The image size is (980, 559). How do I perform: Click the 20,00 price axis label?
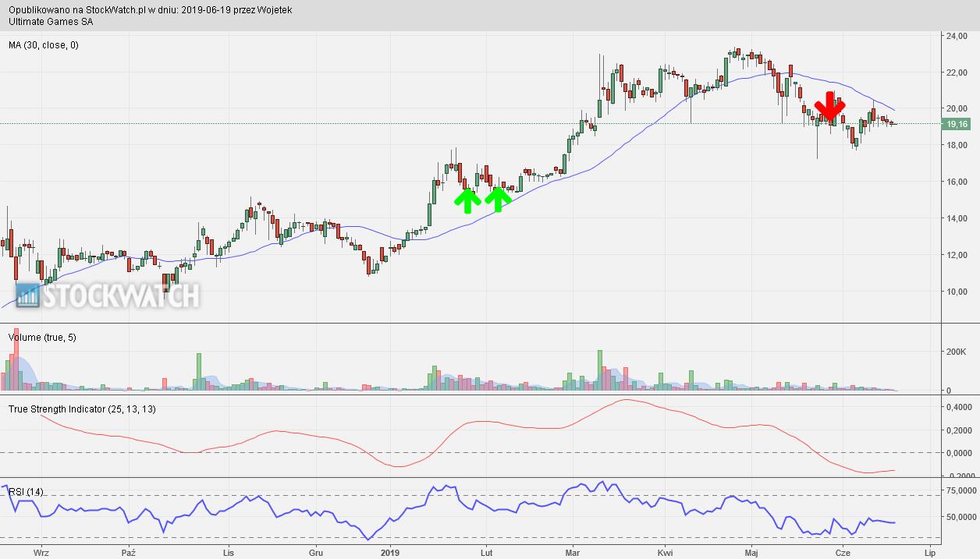coord(957,109)
